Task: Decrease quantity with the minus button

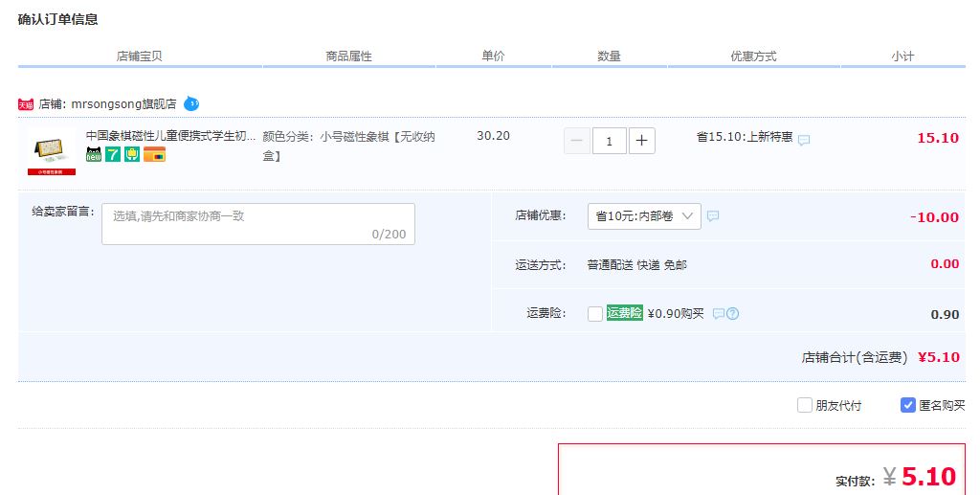Action: click(x=577, y=141)
